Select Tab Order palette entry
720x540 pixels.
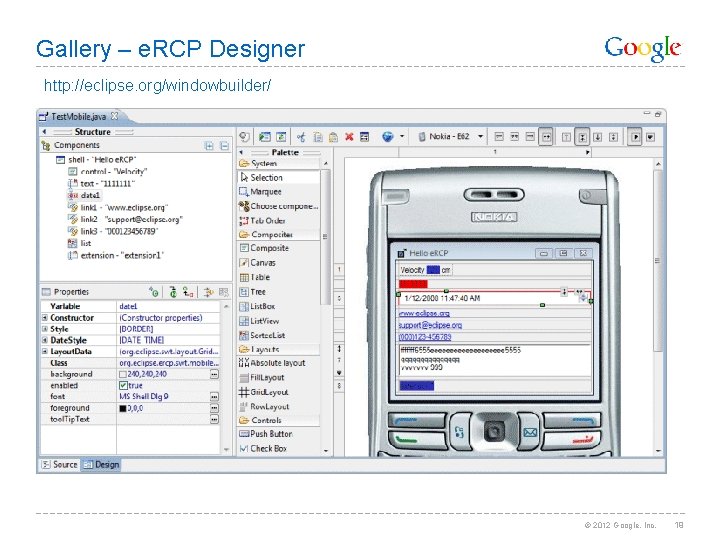pyautogui.click(x=262, y=220)
